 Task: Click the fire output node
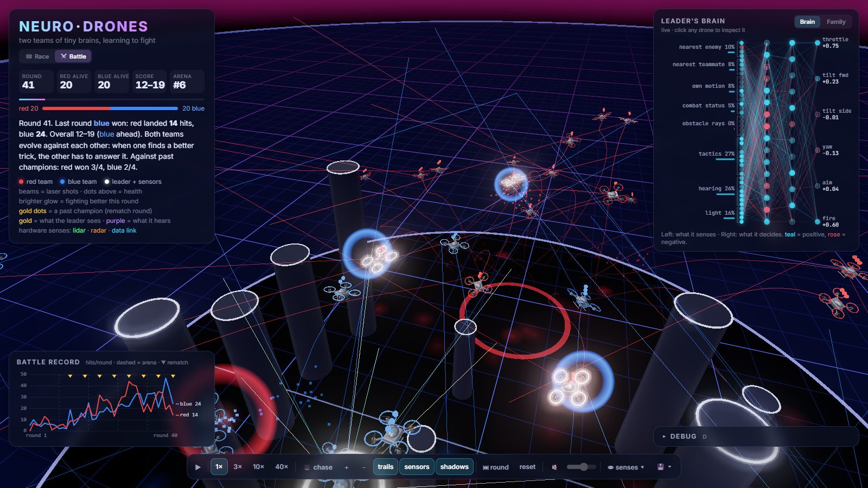[818, 222]
